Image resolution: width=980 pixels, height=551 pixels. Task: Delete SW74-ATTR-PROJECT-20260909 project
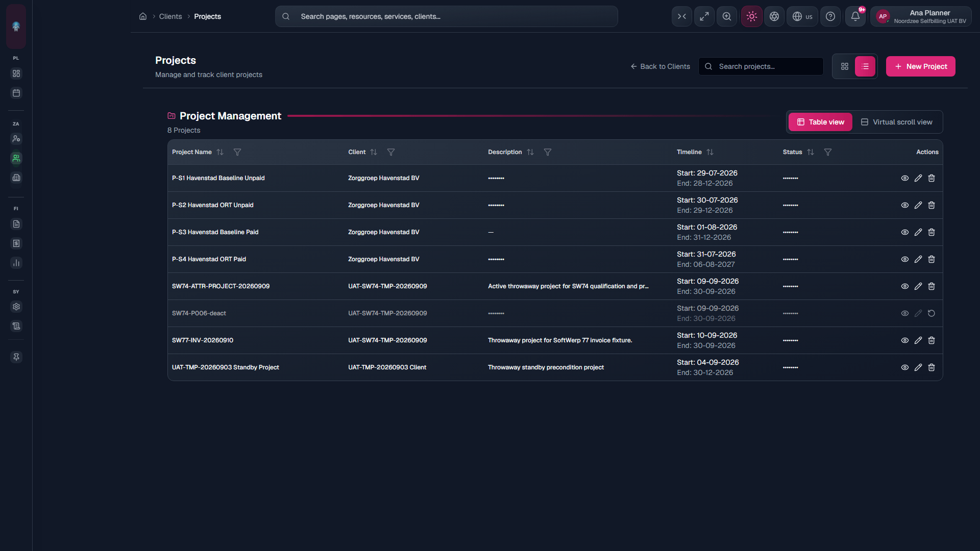(x=932, y=286)
